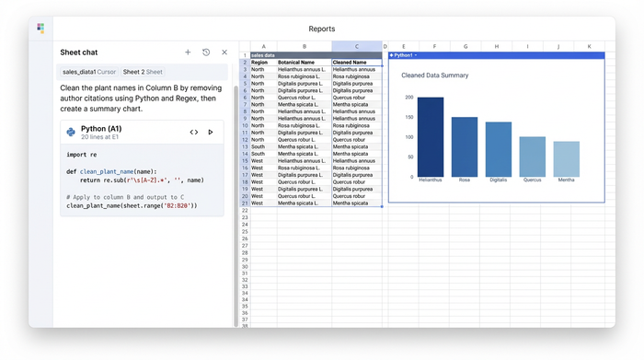Click 'Rosa rubiginosa L.' cell in row 16
This screenshot has width=644, height=360.
click(x=305, y=168)
